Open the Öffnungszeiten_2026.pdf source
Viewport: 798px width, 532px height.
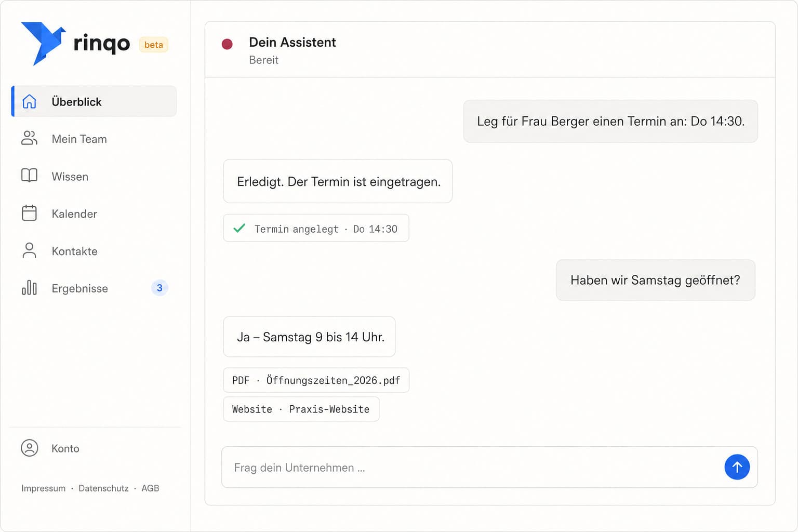tap(316, 380)
